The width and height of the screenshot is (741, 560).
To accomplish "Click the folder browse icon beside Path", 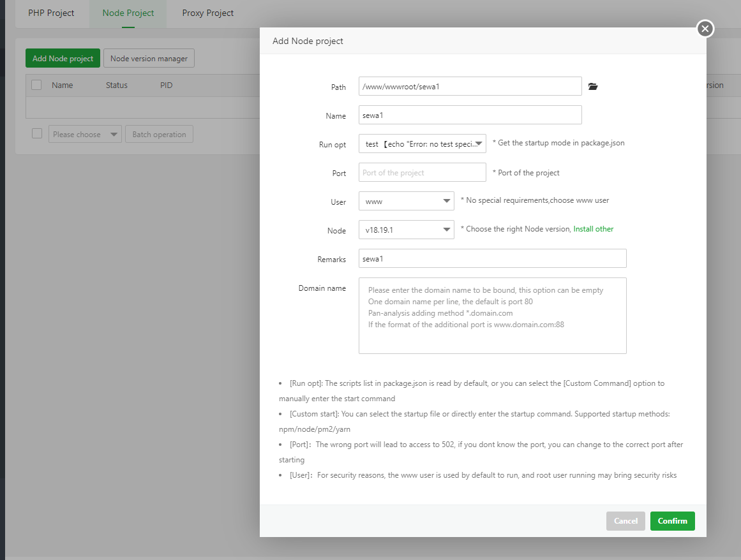I will [593, 87].
